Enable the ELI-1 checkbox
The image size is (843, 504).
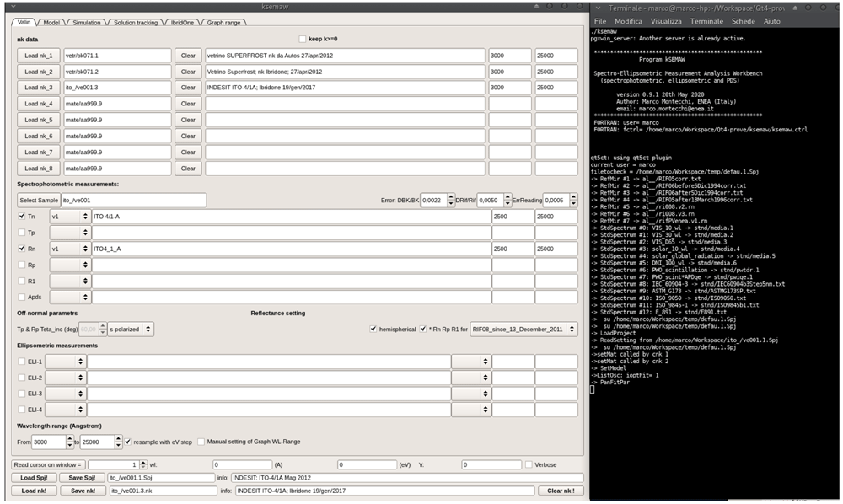pyautogui.click(x=22, y=362)
